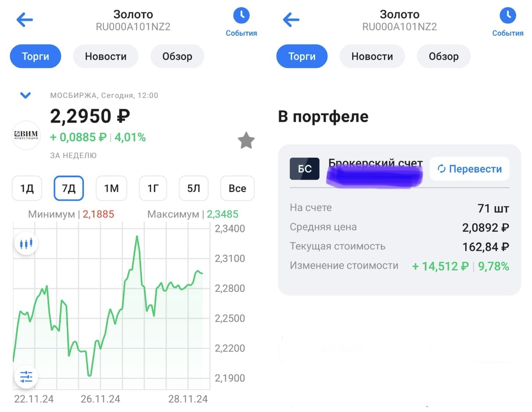Screen dimensions: 532x412
Task: Open the chart indicator settings icon
Action: 26,377
